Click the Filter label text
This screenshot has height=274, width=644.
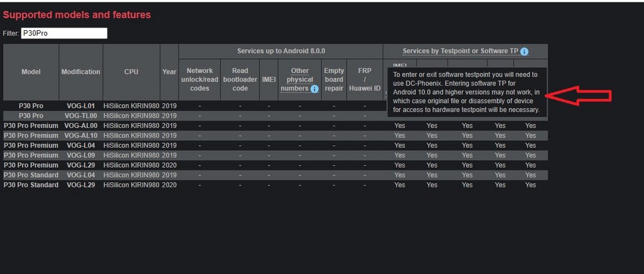point(11,34)
